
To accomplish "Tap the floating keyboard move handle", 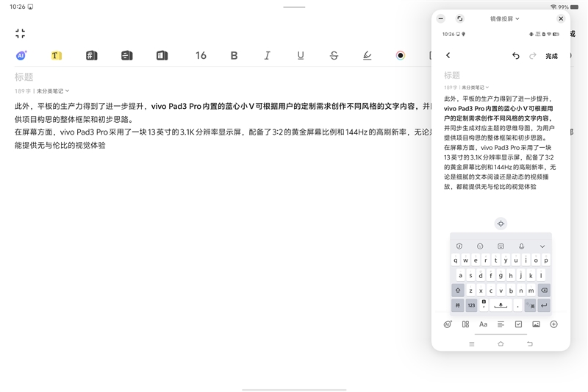I will [x=501, y=224].
